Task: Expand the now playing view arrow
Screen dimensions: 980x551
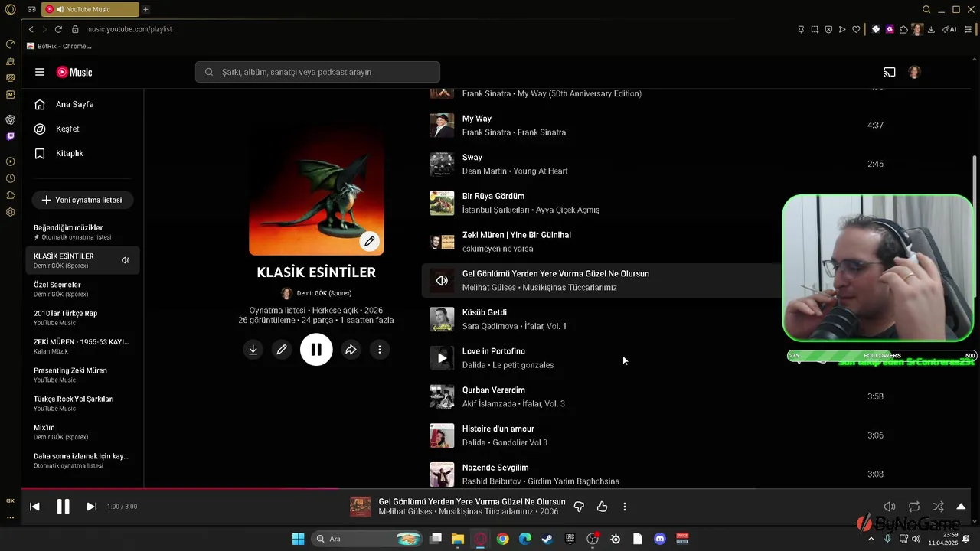Action: coord(961,507)
